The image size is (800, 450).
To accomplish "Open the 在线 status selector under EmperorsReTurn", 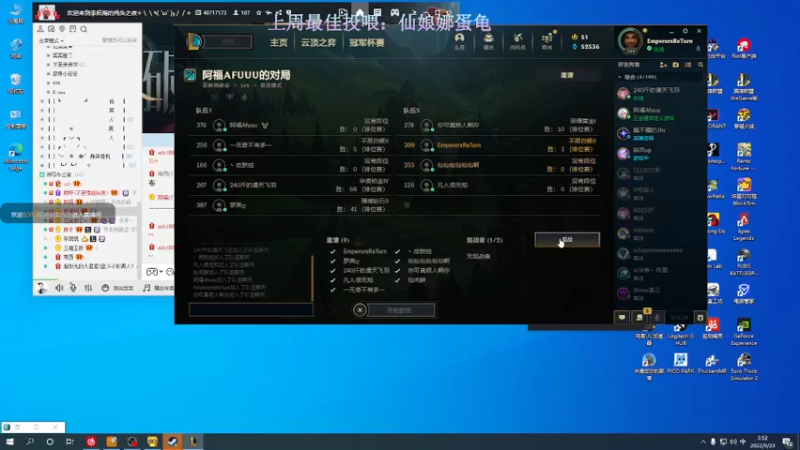I will point(656,49).
